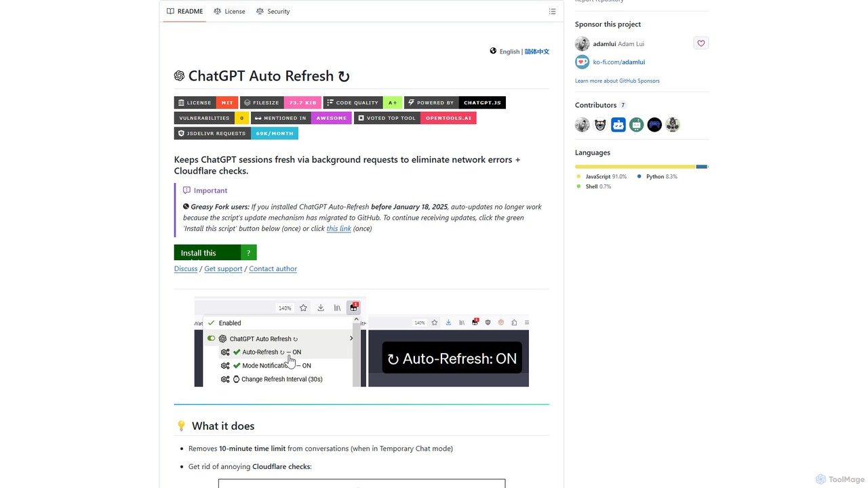The width and height of the screenshot is (868, 488).
Task: Click the Ko-fi icon
Action: pos(582,62)
